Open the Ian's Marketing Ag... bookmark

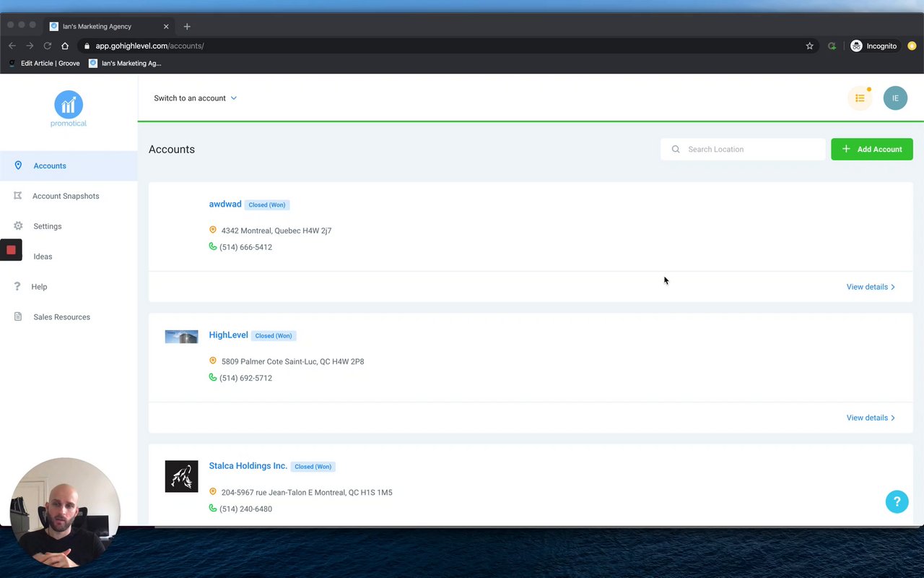click(125, 63)
